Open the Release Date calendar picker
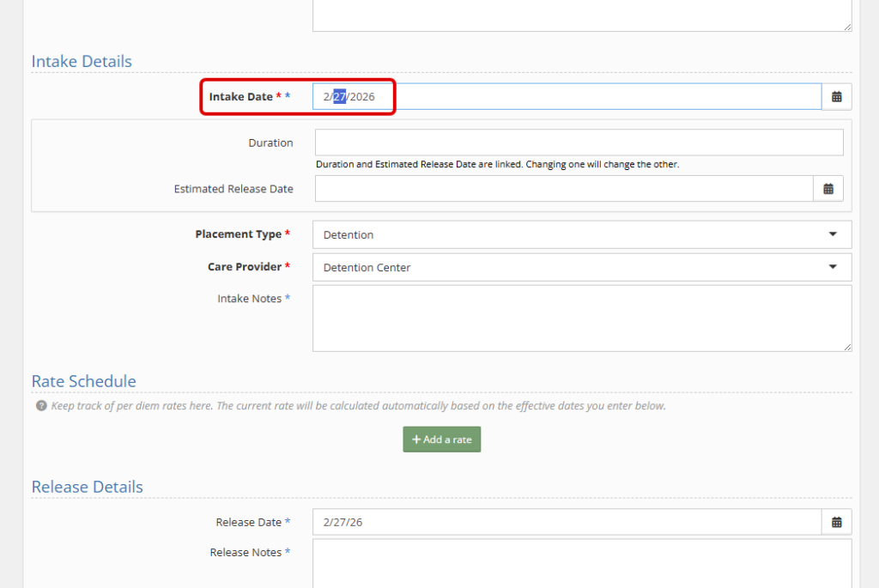Image resolution: width=879 pixels, height=588 pixels. [x=836, y=522]
